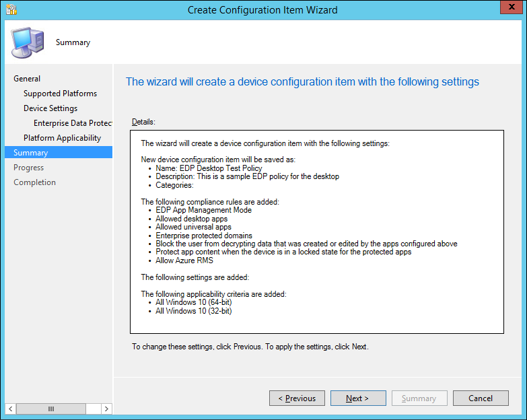The height and width of the screenshot is (420, 527).
Task: Click the Completion step in sidebar
Action: [x=34, y=182]
